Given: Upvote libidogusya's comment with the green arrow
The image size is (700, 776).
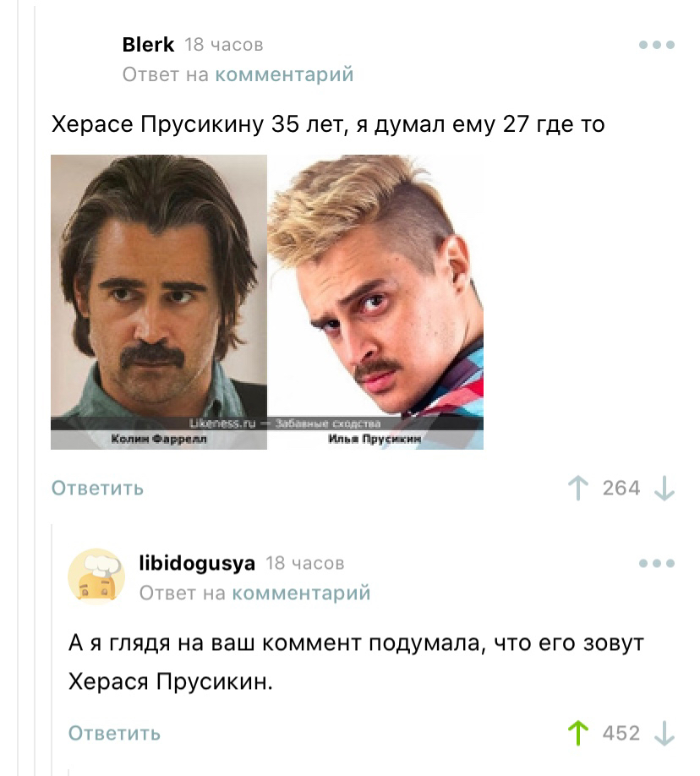Looking at the screenshot, I should coord(577,733).
